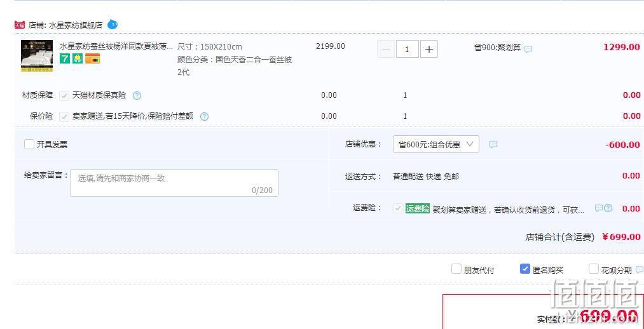This screenshot has width=644, height=329.
Task: Toggle the 天猫材质保真险 checkbox
Action: tap(64, 95)
